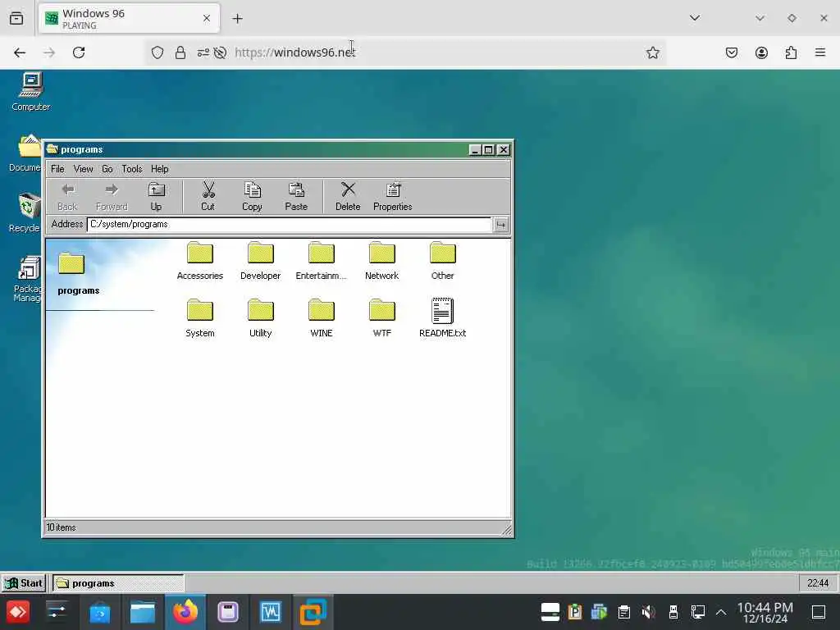Open the browser account icon
The image size is (840, 630).
[x=761, y=52]
